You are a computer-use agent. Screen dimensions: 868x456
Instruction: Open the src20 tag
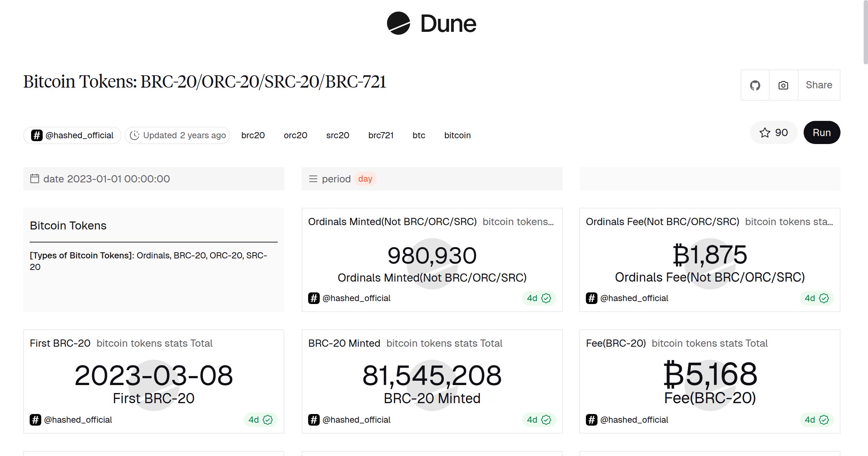tap(337, 135)
